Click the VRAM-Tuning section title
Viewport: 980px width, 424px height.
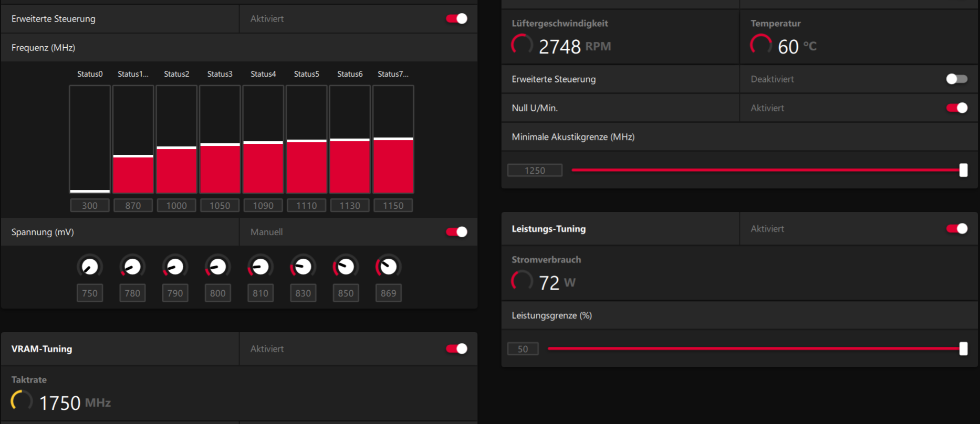pyautogui.click(x=42, y=349)
